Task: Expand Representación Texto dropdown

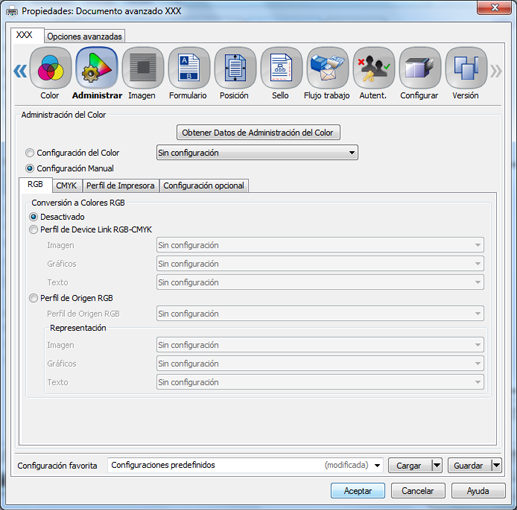Action: point(320,382)
